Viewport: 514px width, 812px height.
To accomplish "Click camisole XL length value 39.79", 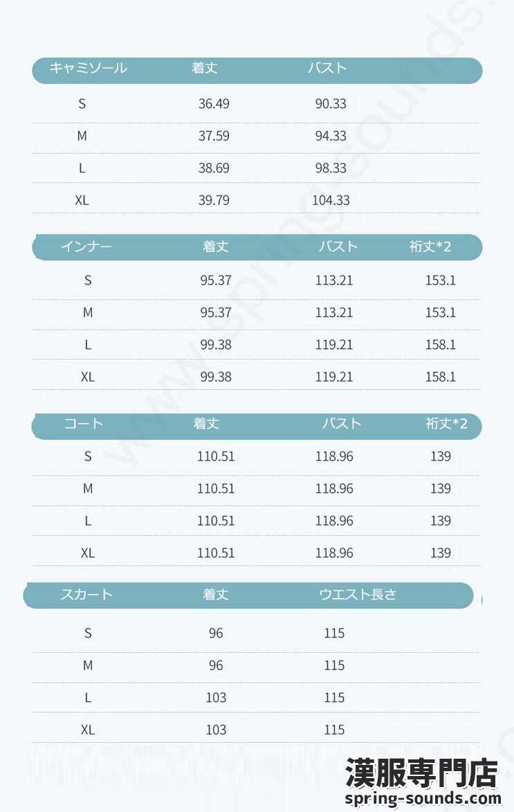I will [x=214, y=201].
